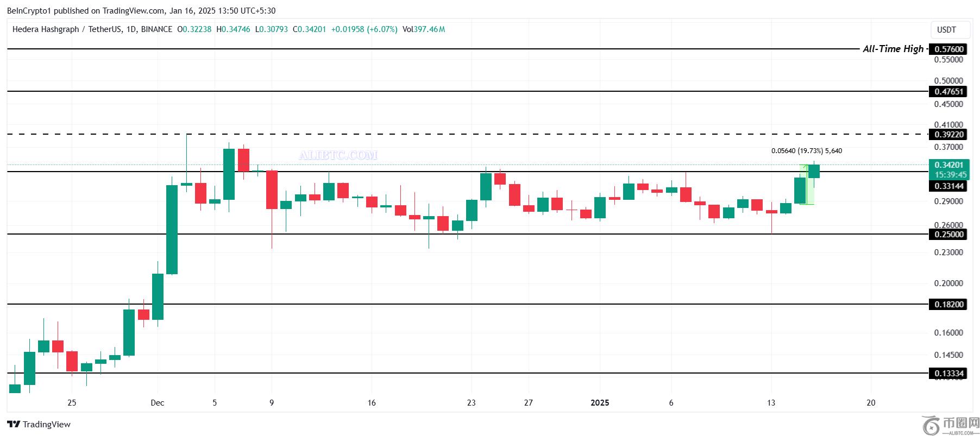Click the 2025 year marker on time axis
The width and height of the screenshot is (980, 436).
[600, 403]
